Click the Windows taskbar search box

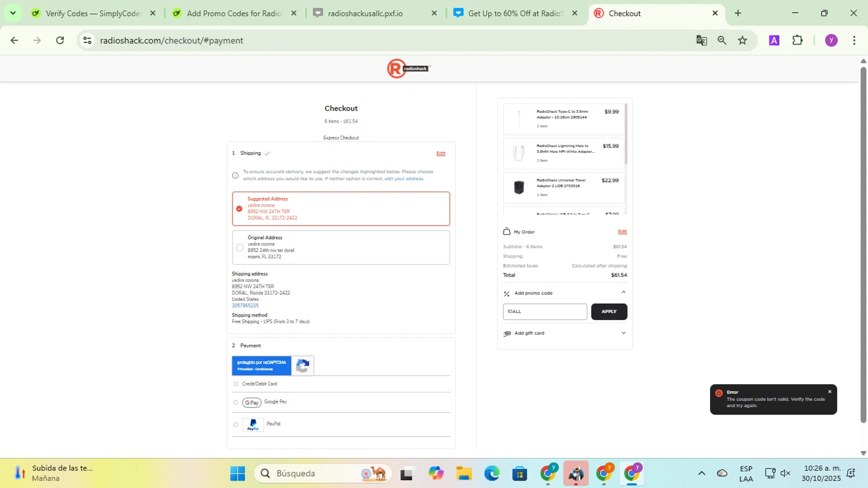coord(323,474)
